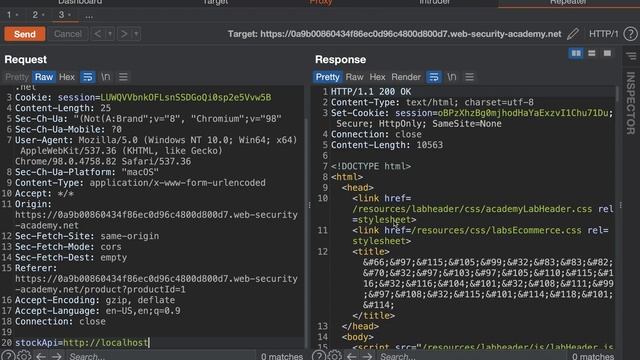The width and height of the screenshot is (640, 360).
Task: Switch response view to Hex
Action: [378, 77]
